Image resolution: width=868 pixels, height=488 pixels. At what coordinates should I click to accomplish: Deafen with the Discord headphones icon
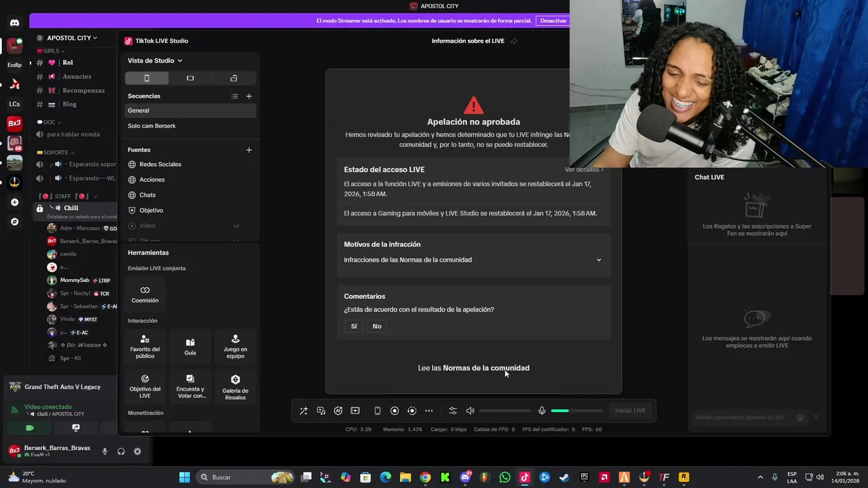click(121, 451)
